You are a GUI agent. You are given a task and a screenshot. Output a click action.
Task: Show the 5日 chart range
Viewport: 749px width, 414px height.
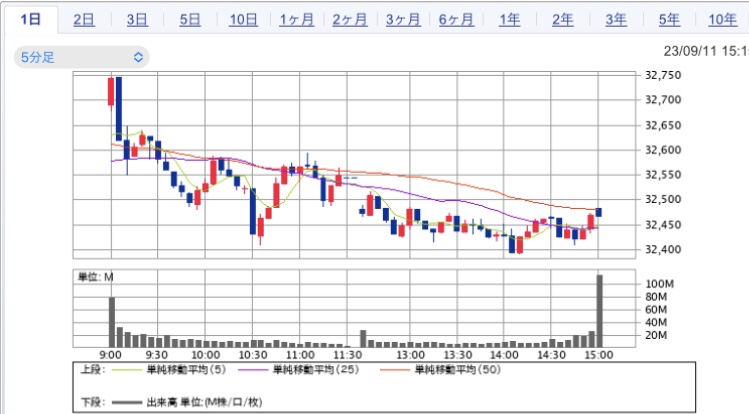[x=190, y=20]
